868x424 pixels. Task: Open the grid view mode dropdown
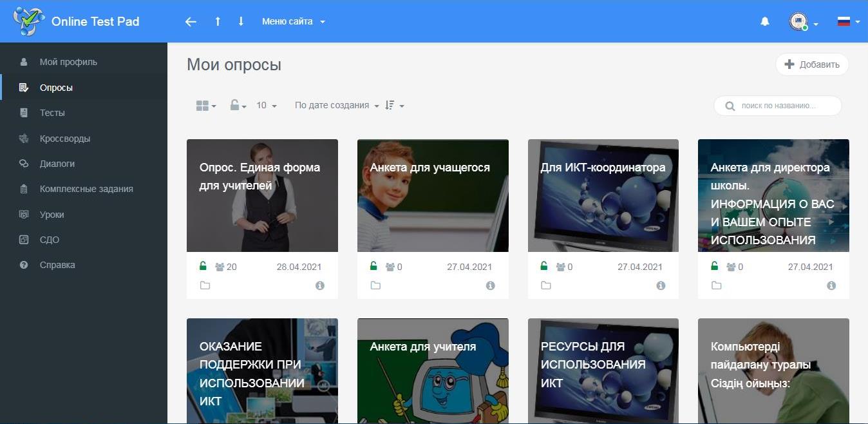pyautogui.click(x=206, y=106)
